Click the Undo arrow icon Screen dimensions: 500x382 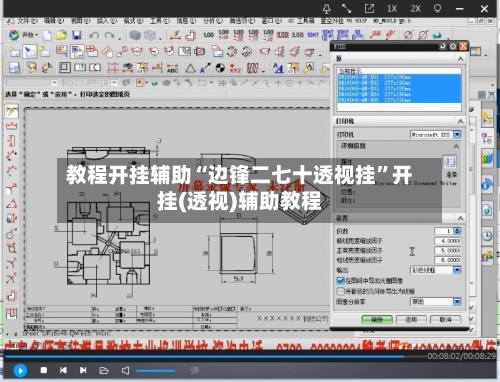(x=94, y=35)
